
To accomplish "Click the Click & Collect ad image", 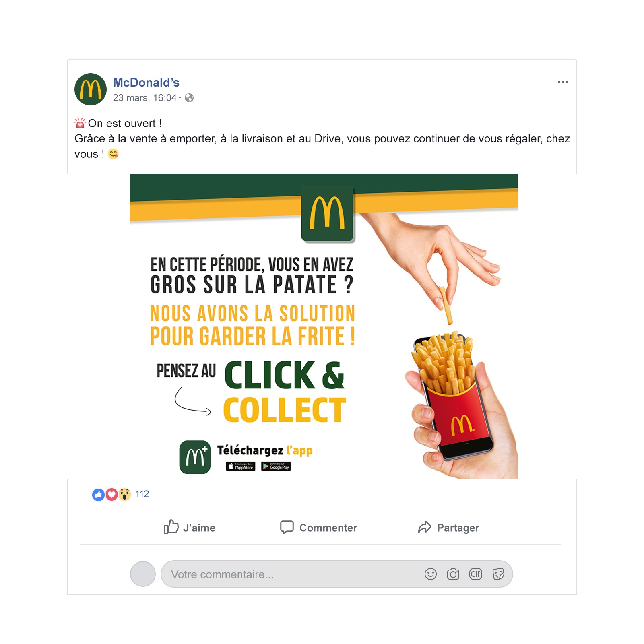I will (324, 326).
